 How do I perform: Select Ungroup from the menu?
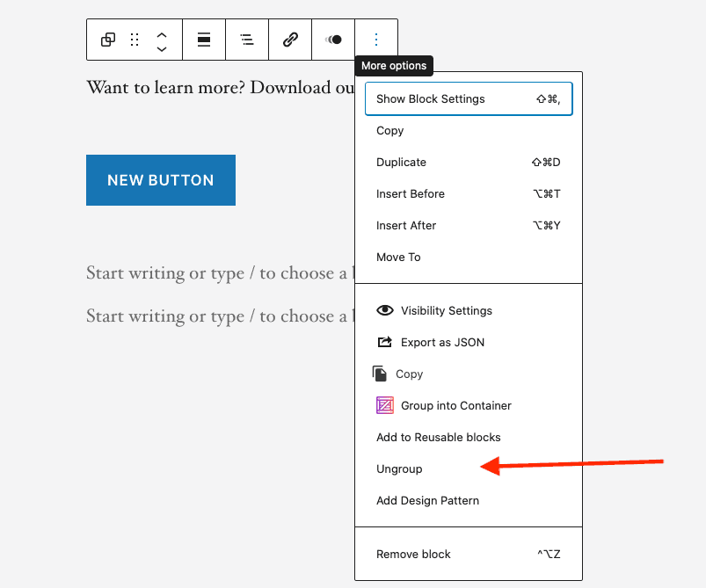point(400,469)
